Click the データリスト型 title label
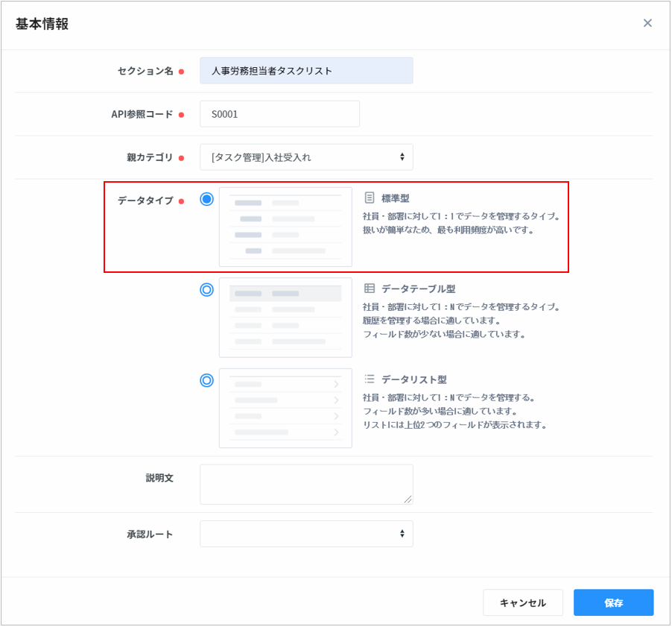Screen dimensions: 672x627 point(413,379)
